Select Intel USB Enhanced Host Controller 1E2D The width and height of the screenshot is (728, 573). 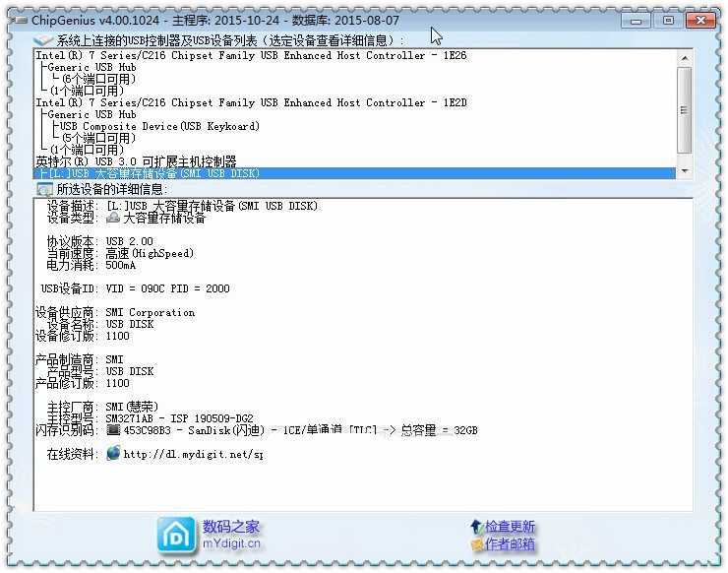coord(251,103)
